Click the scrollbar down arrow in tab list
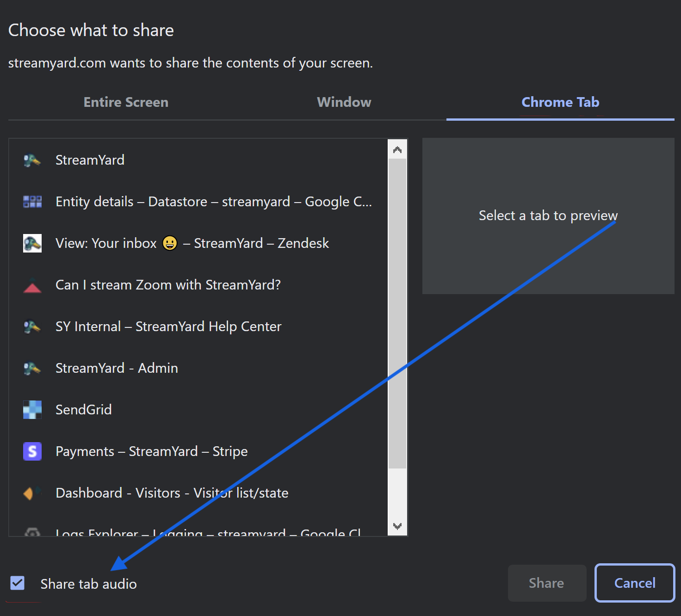The image size is (681, 616). point(397,526)
